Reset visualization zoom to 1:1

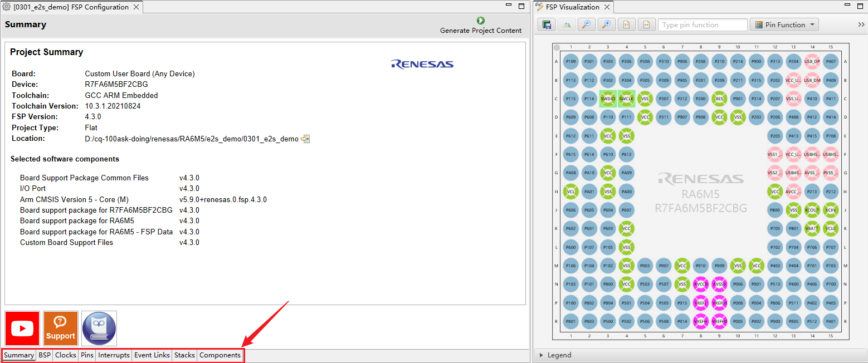point(626,24)
